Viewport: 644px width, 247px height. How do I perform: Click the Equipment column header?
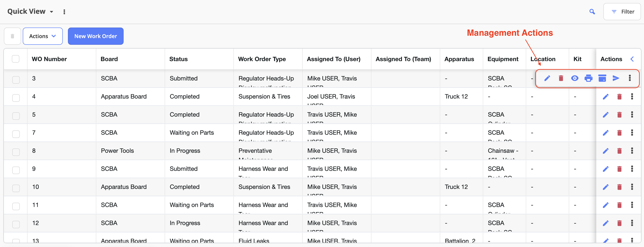(503, 59)
